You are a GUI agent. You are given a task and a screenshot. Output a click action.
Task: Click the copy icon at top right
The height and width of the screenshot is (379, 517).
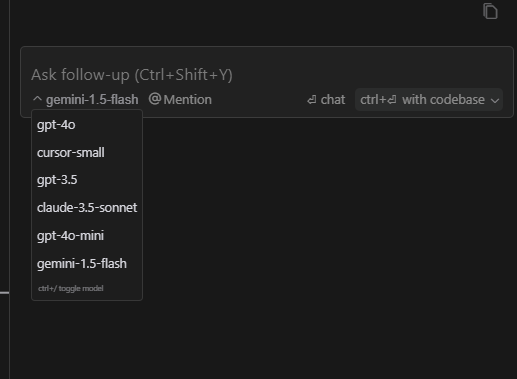490,11
